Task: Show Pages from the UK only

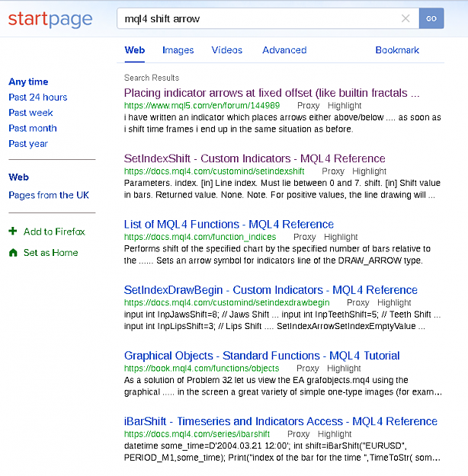Action: tap(49, 195)
